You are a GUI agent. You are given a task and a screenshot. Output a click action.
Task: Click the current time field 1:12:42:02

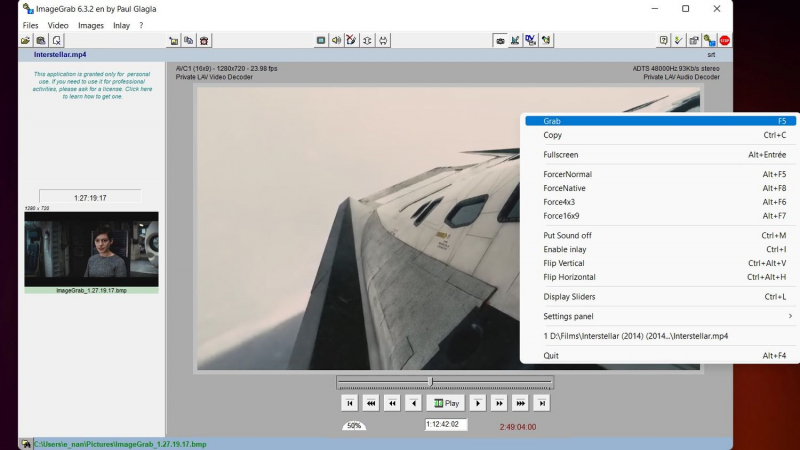446,424
